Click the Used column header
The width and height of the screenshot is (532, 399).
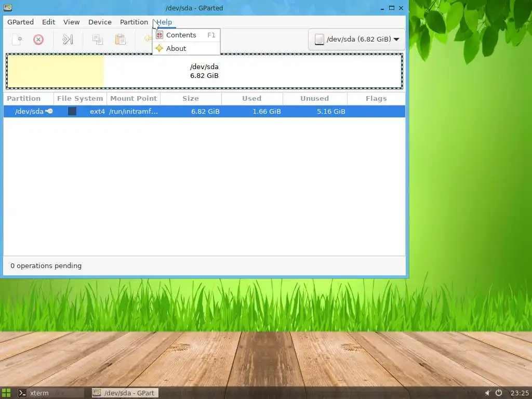pos(252,99)
